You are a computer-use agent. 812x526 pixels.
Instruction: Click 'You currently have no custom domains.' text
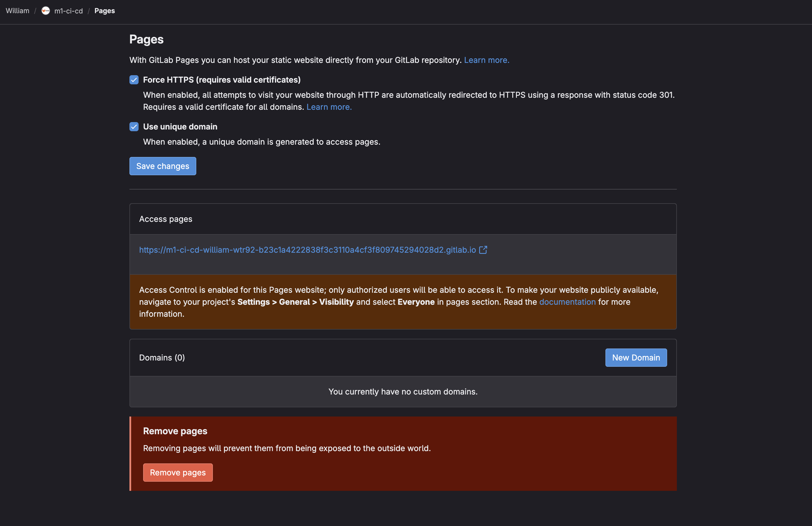tap(403, 392)
